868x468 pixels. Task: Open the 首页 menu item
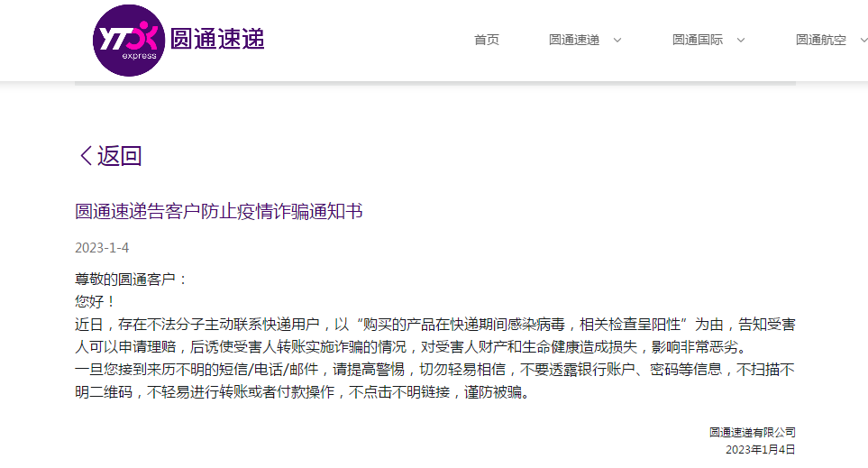(x=487, y=40)
